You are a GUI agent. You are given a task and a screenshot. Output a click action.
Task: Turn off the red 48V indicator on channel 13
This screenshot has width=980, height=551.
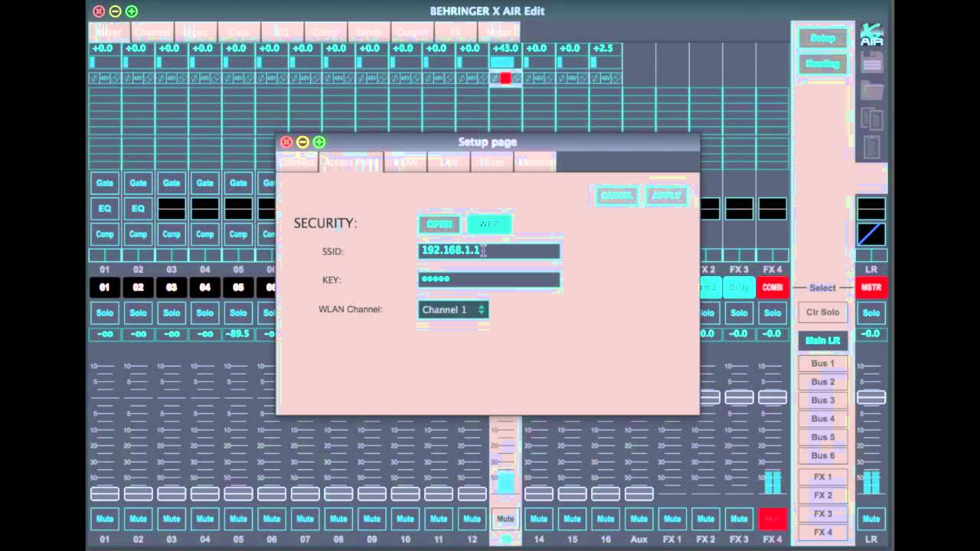click(x=505, y=78)
